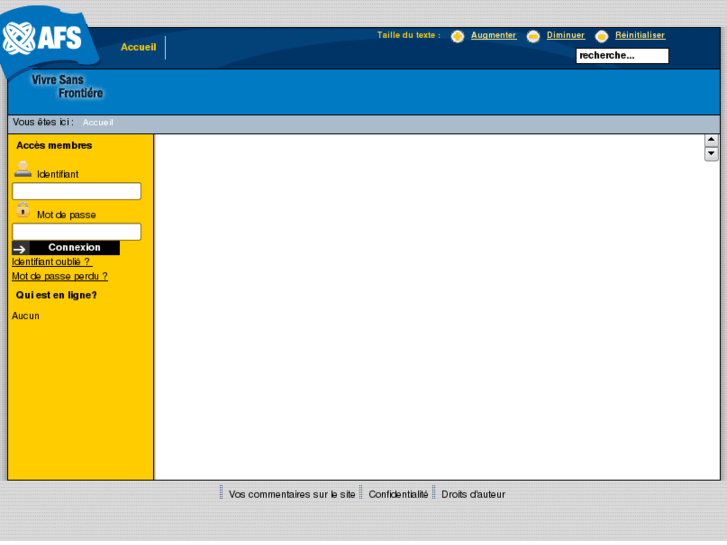Click the Connexion button

(66, 248)
